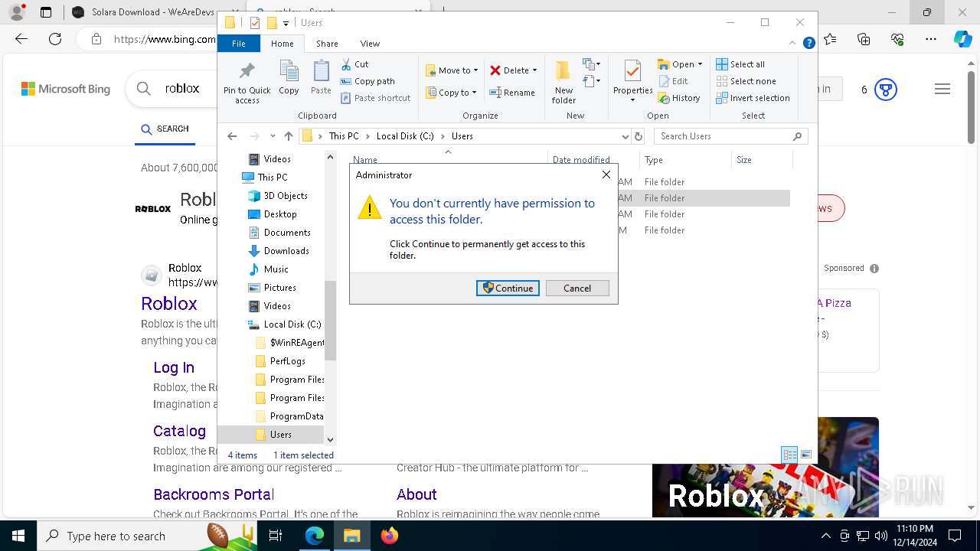
Task: Click the taskbar search box
Action: pyautogui.click(x=145, y=536)
